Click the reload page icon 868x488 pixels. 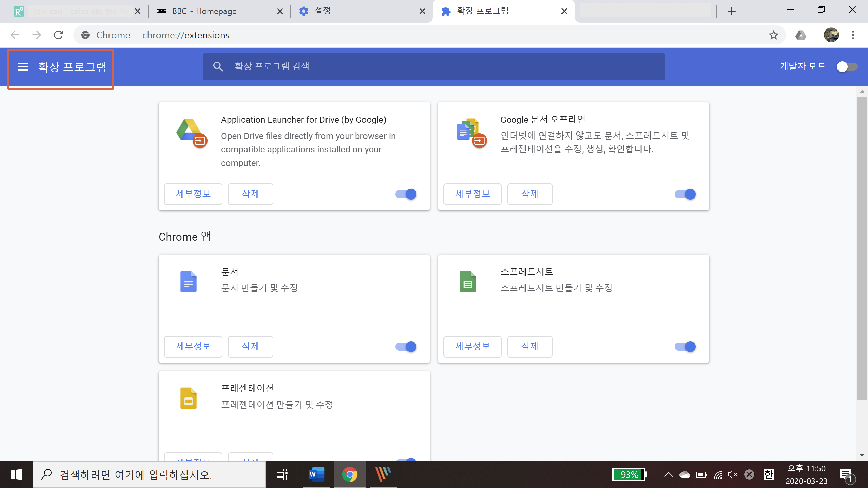point(58,35)
